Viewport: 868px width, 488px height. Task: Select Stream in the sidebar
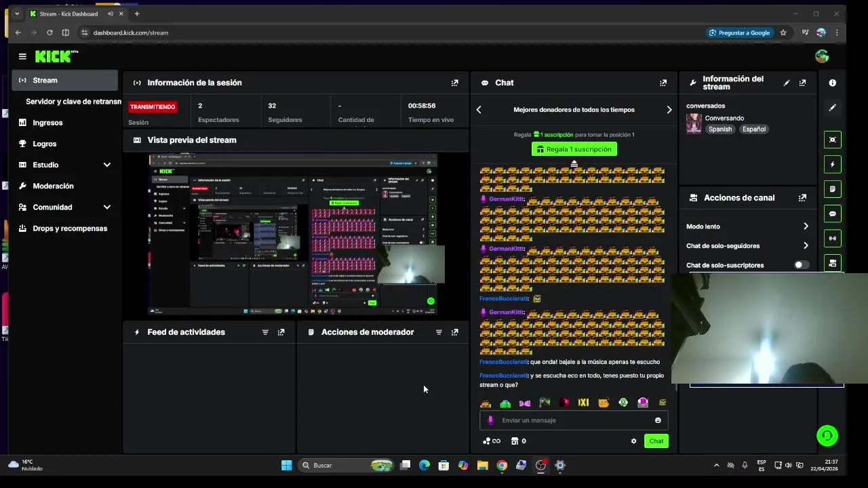pyautogui.click(x=65, y=80)
